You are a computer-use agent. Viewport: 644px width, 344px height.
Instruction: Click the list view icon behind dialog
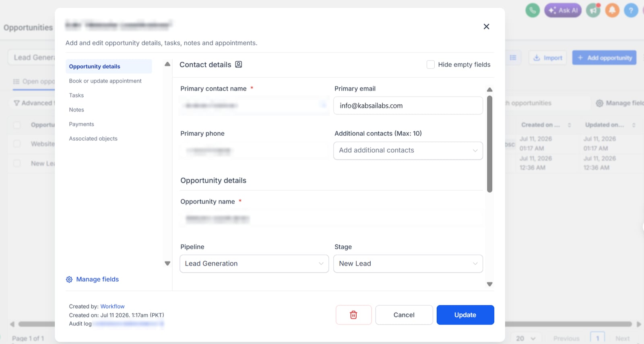[513, 58]
